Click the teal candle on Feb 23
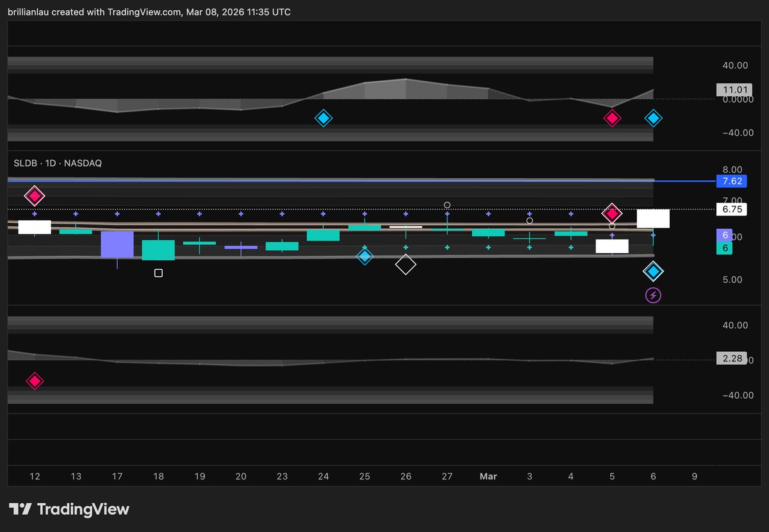 tap(282, 246)
